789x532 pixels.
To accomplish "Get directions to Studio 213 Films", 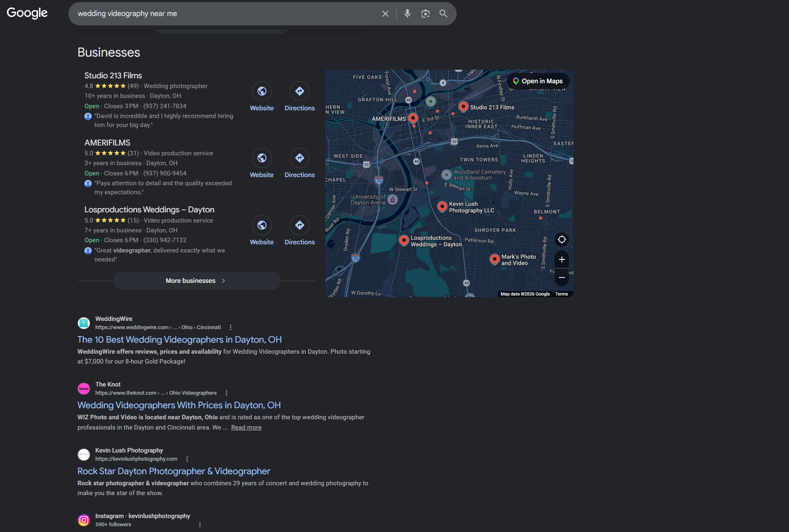I will click(x=300, y=91).
